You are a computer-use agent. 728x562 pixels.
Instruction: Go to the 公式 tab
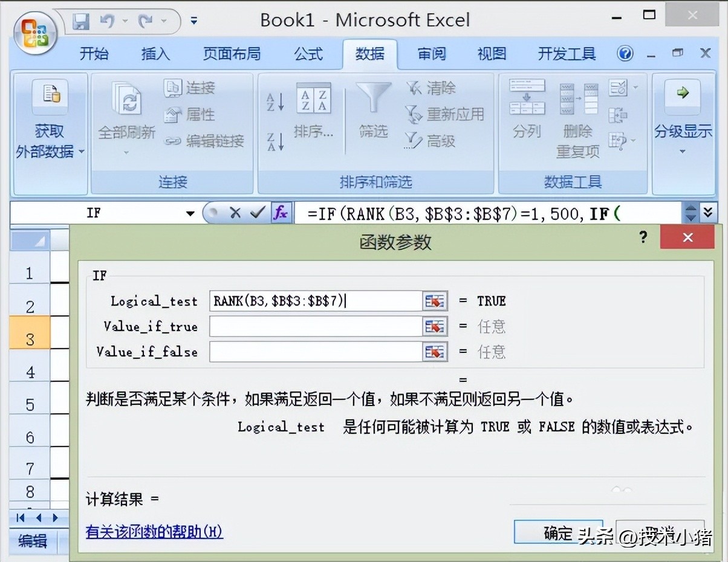point(308,54)
